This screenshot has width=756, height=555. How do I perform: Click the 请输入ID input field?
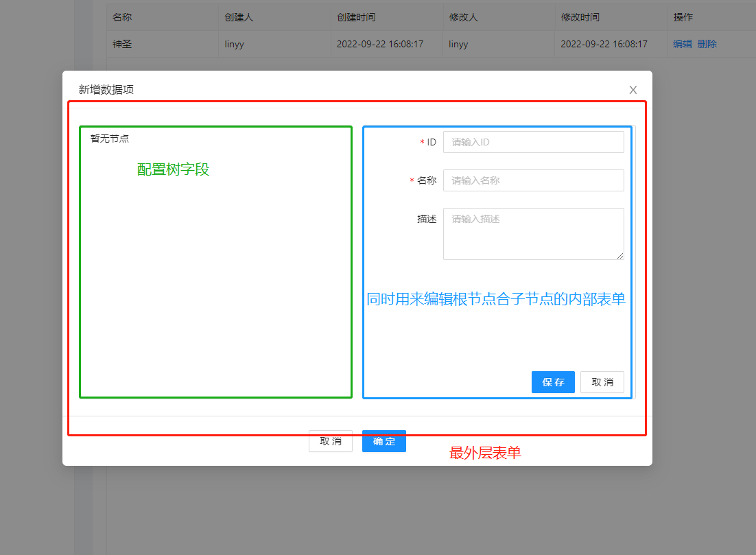click(533, 142)
